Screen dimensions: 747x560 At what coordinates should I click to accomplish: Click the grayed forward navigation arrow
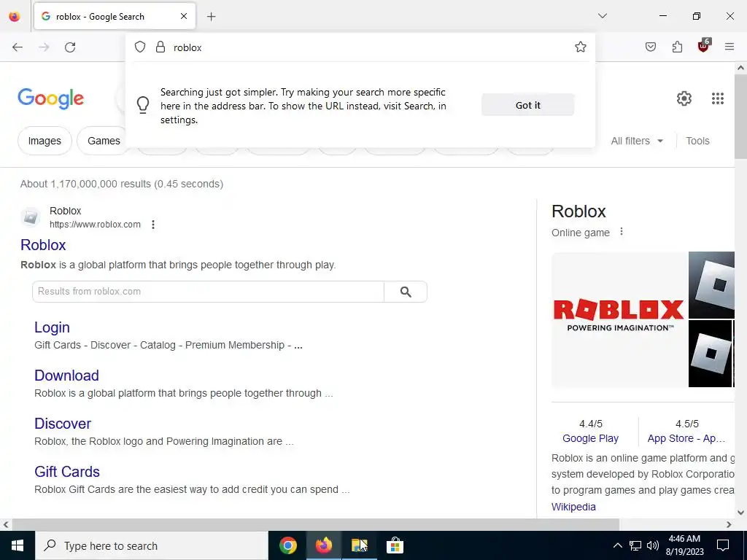(x=44, y=47)
